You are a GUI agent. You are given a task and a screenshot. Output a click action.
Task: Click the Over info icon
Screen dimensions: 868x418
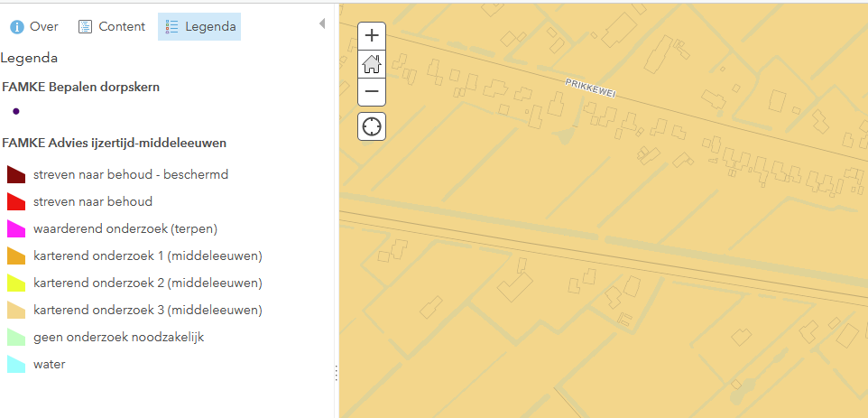pos(17,26)
